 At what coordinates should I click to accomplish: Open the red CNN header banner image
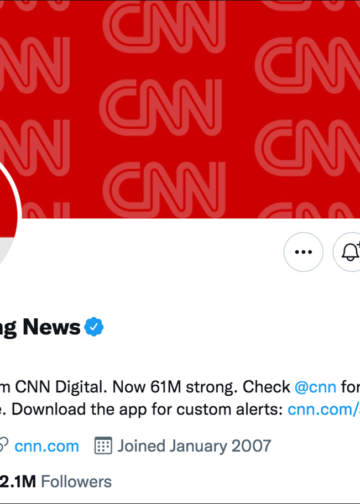pyautogui.click(x=180, y=109)
